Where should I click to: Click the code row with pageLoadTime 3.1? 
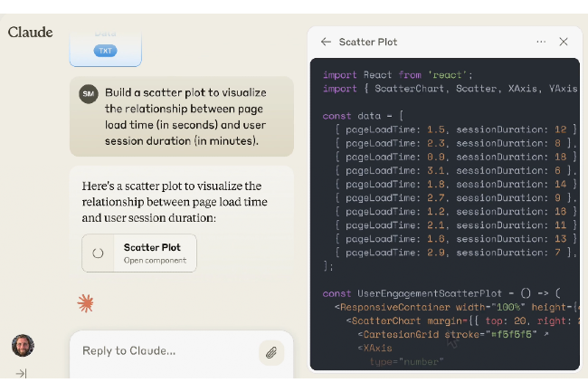point(450,170)
